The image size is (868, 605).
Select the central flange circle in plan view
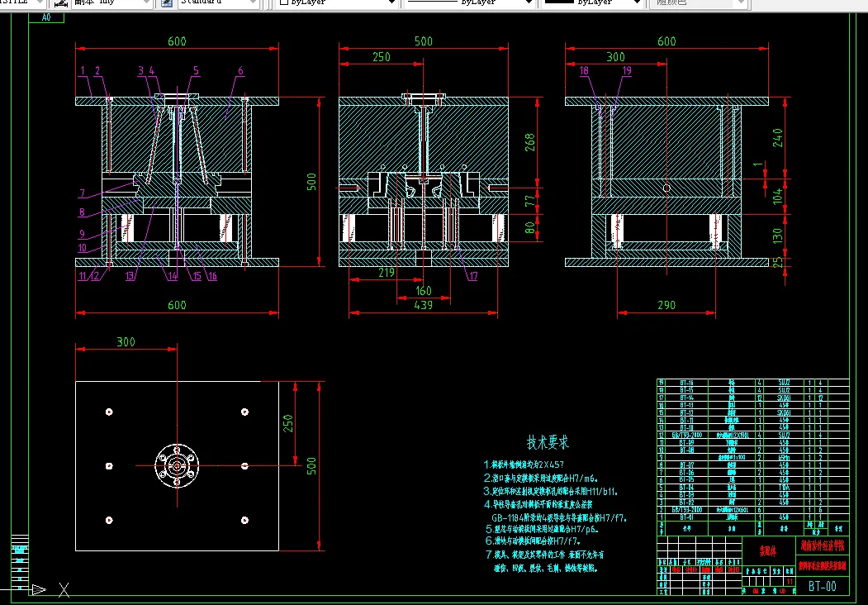(177, 465)
